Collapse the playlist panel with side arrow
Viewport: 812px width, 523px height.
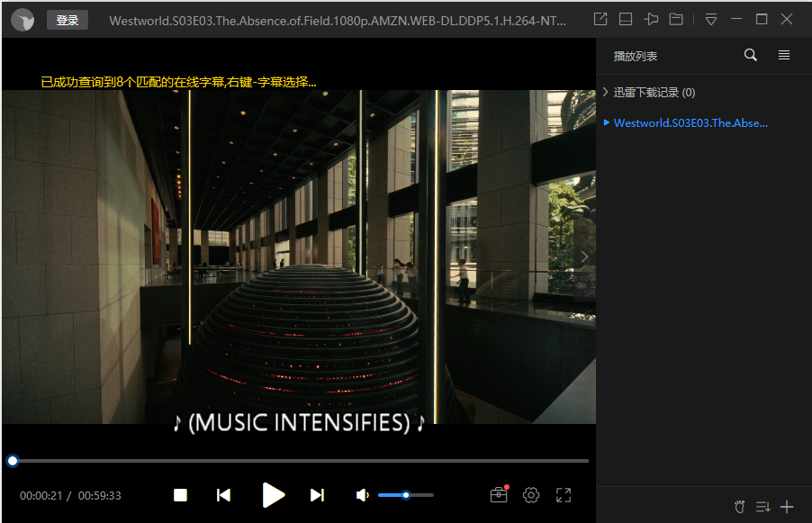pos(584,257)
